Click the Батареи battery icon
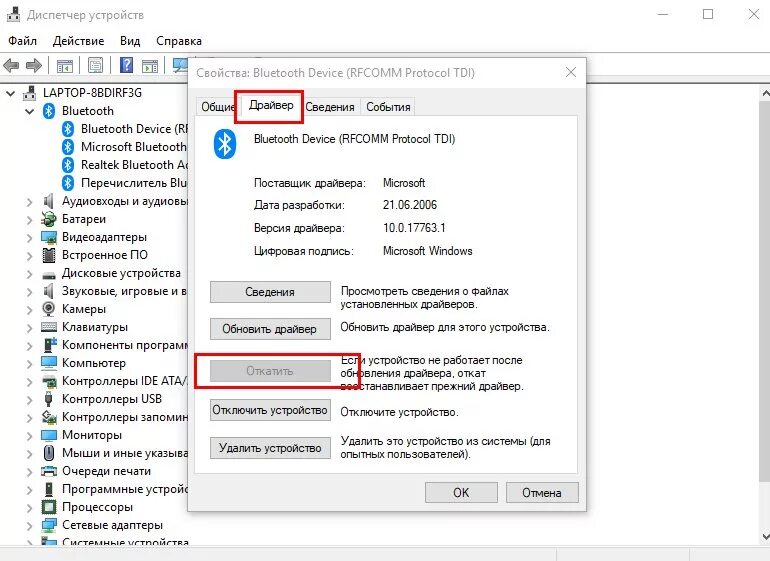 click(x=49, y=219)
